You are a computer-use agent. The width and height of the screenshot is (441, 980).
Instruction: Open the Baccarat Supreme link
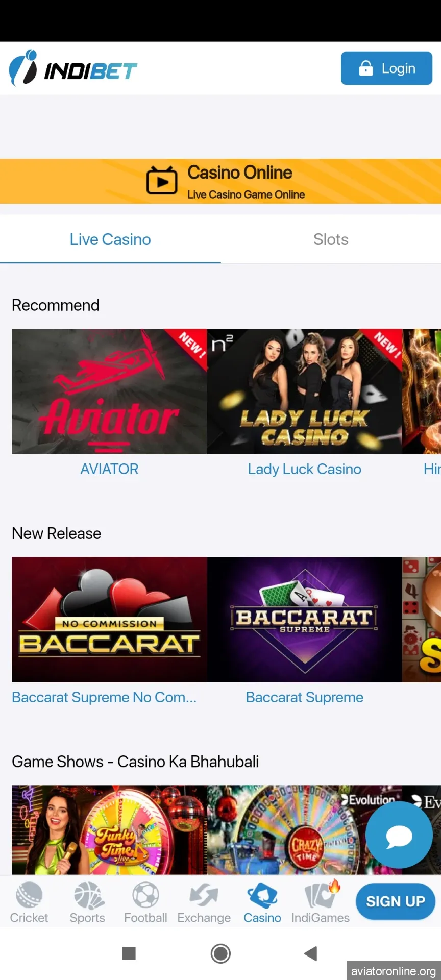point(305,697)
